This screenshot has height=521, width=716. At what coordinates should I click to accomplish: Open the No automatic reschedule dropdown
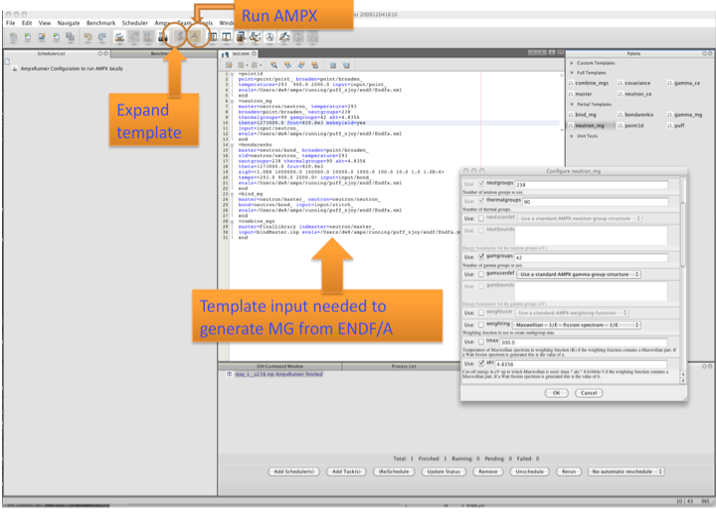tap(626, 471)
